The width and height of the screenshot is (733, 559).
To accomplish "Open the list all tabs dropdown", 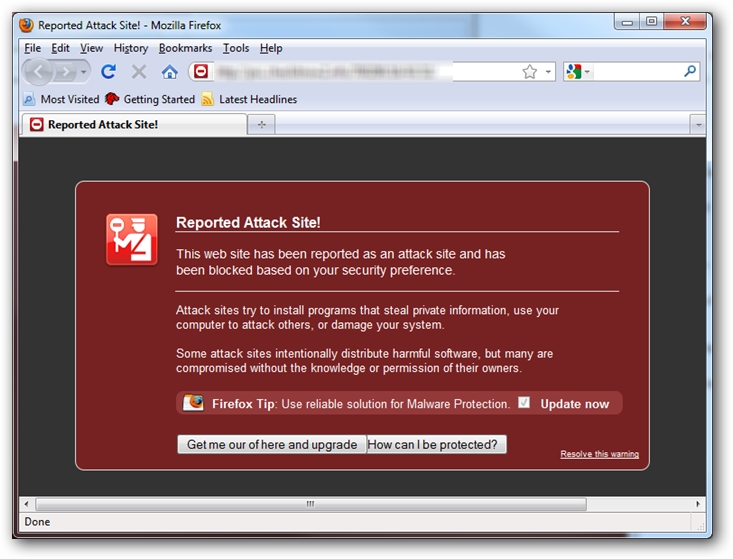I will (698, 125).
